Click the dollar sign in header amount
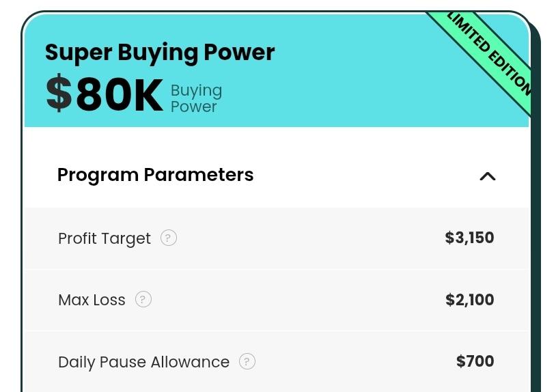This screenshot has width=556, height=392. (x=59, y=95)
